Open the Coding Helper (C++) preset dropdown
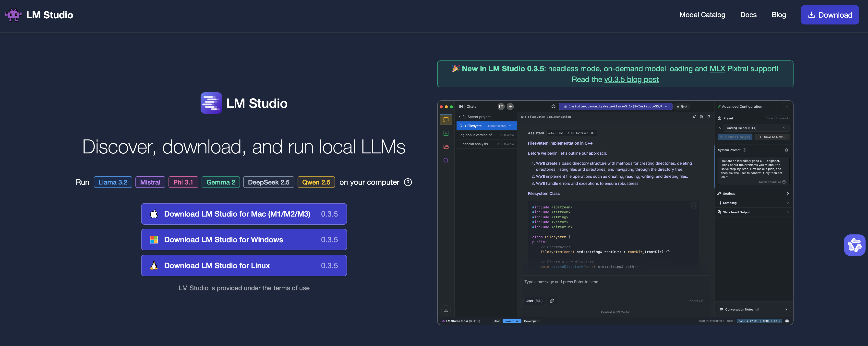The height and width of the screenshot is (346, 868). pyautogui.click(x=756, y=128)
